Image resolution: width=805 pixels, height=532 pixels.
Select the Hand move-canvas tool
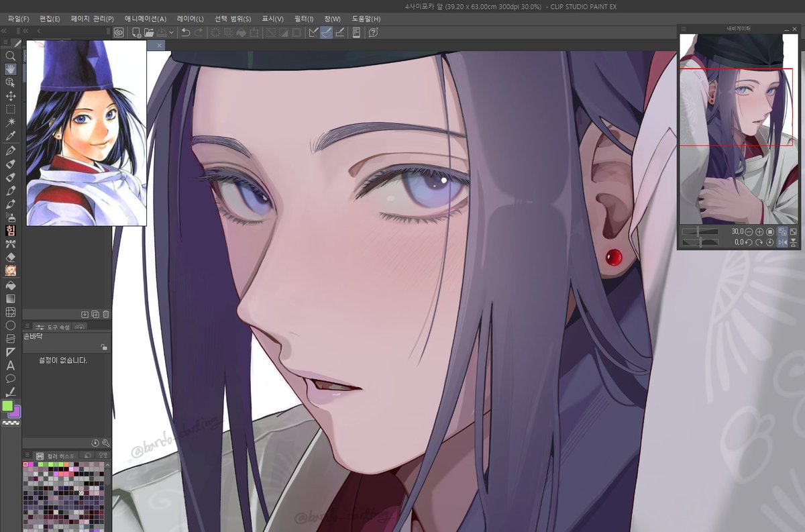[x=11, y=69]
